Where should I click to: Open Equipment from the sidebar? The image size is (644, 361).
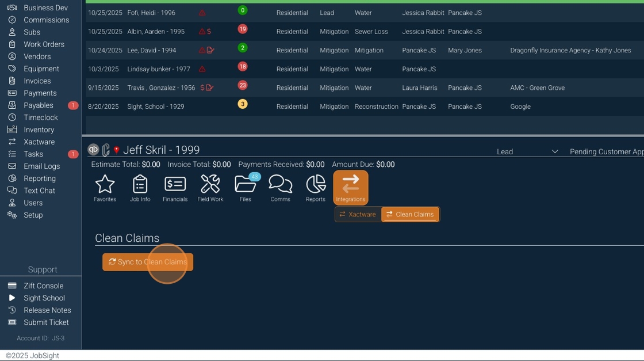pos(41,69)
